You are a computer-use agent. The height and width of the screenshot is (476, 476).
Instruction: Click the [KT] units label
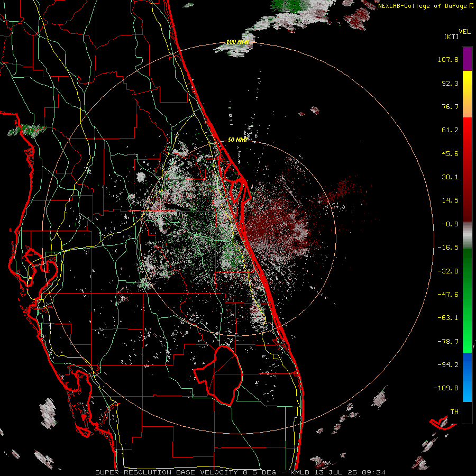(452, 36)
